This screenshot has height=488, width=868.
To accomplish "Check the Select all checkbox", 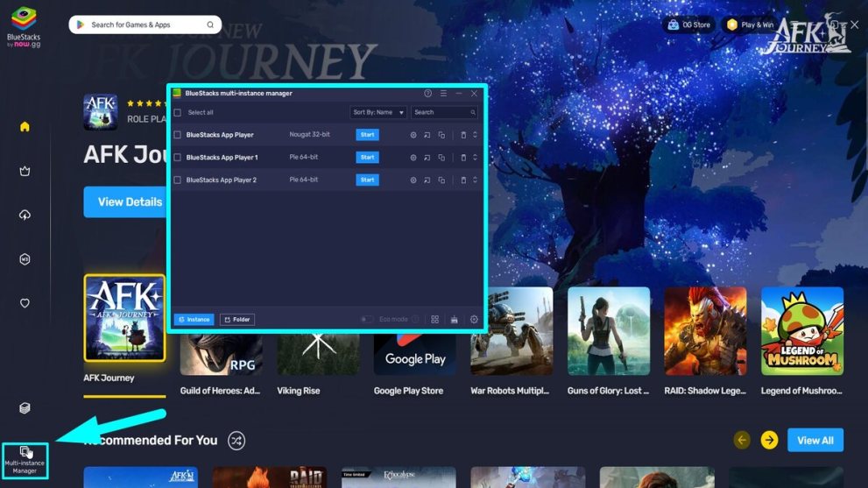I will [x=178, y=113].
